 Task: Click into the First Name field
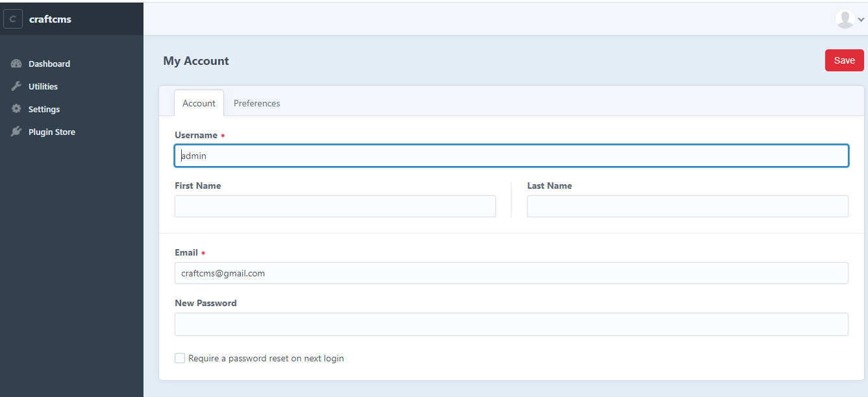coord(335,206)
